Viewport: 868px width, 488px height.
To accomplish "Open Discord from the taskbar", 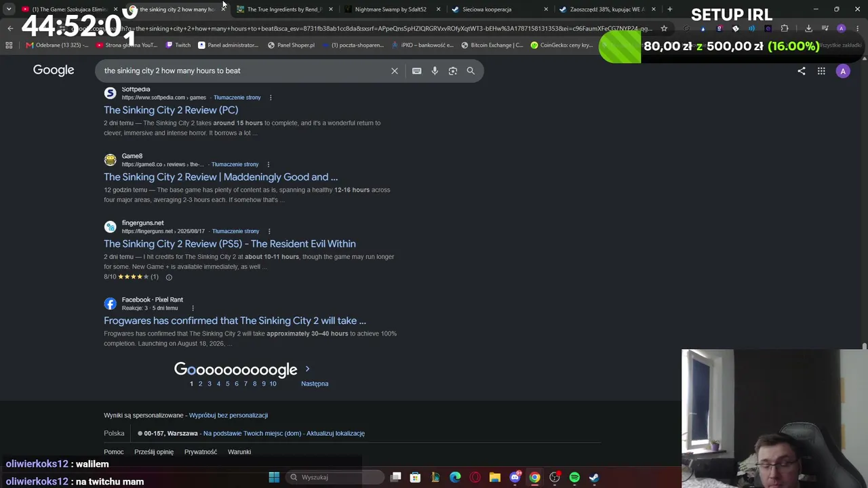I will pyautogui.click(x=515, y=477).
